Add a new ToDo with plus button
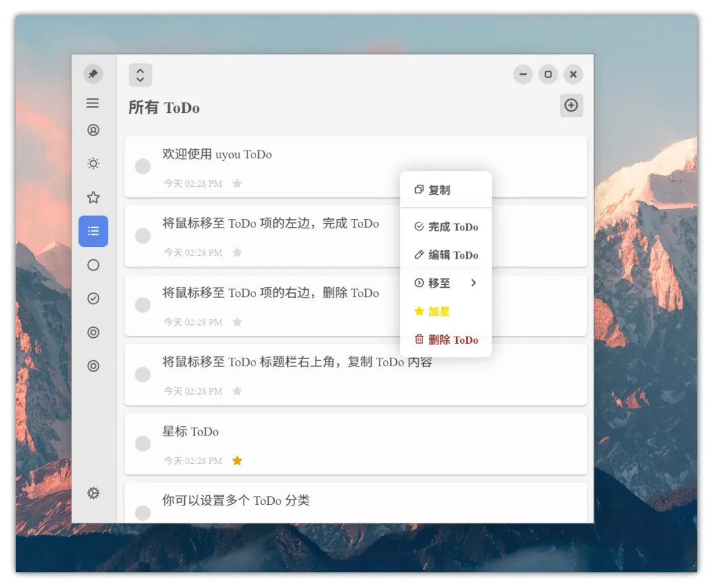713x588 pixels. point(571,106)
